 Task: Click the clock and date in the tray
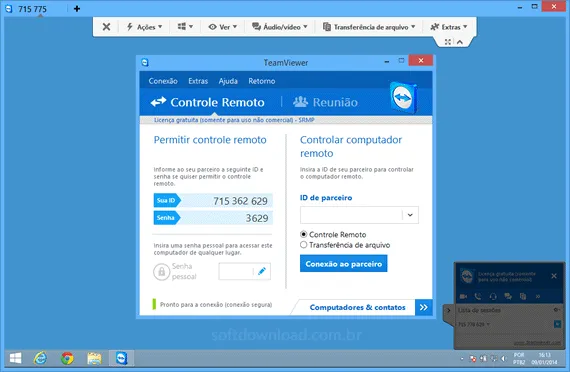pos(544,359)
